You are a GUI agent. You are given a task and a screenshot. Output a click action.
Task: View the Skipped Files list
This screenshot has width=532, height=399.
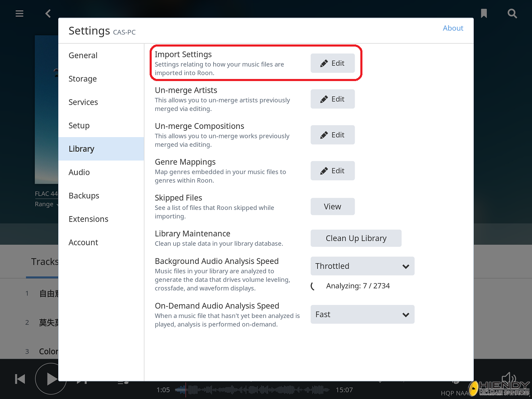pos(332,207)
